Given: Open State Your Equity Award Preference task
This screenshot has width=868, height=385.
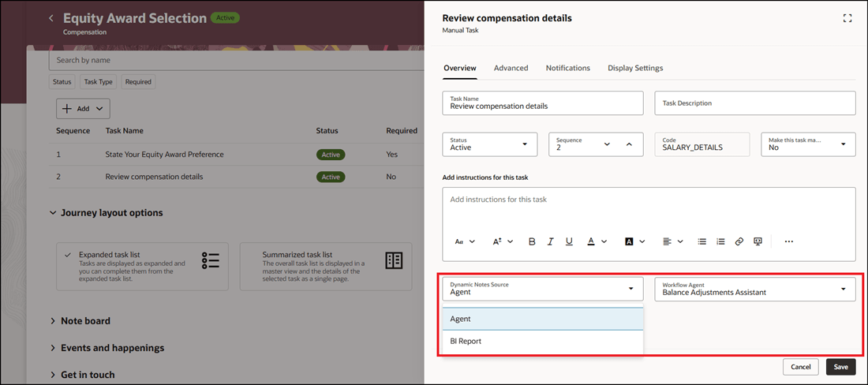Looking at the screenshot, I should [164, 155].
